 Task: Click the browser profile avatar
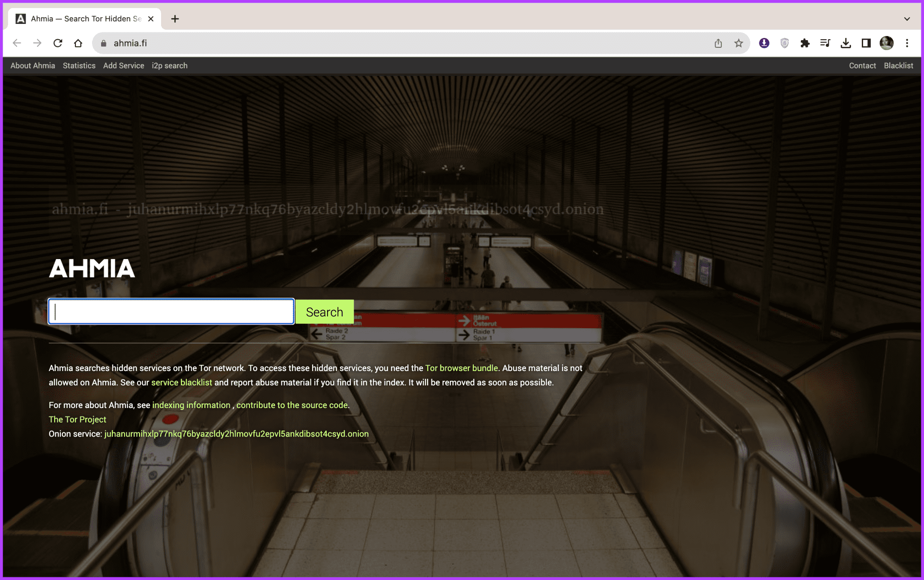886,43
